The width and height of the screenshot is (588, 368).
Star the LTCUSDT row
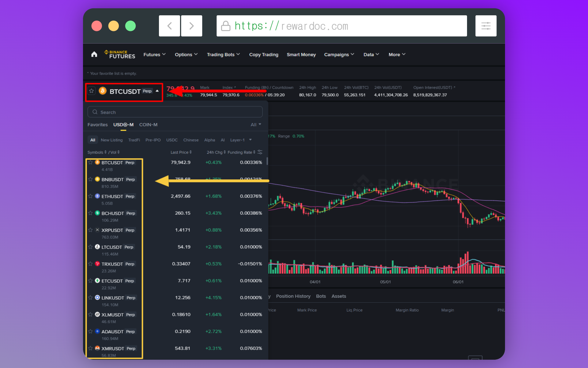pos(90,247)
